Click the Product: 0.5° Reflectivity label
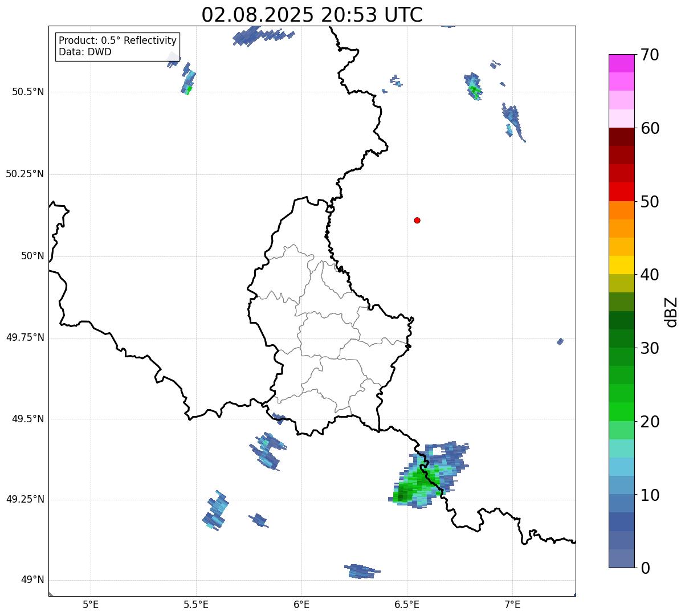685x616 pixels. point(117,41)
